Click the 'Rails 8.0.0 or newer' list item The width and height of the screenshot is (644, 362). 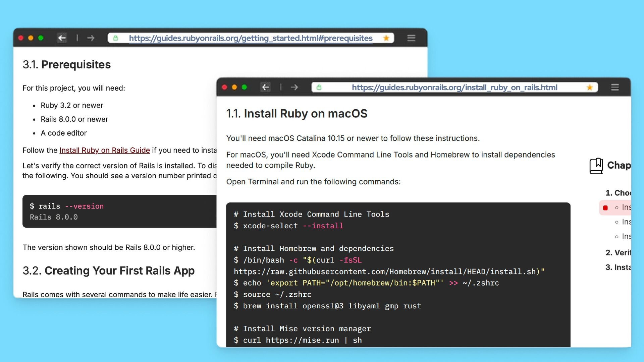point(74,119)
